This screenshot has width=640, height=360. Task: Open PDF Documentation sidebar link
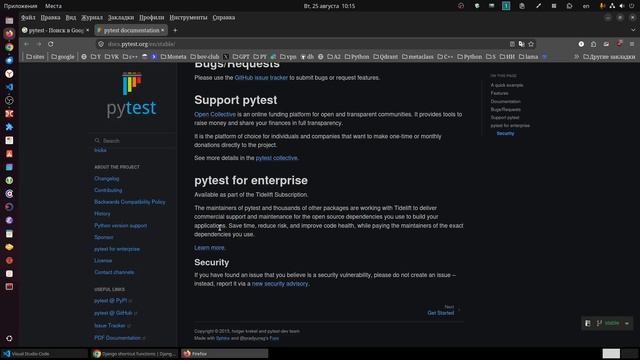click(x=119, y=338)
